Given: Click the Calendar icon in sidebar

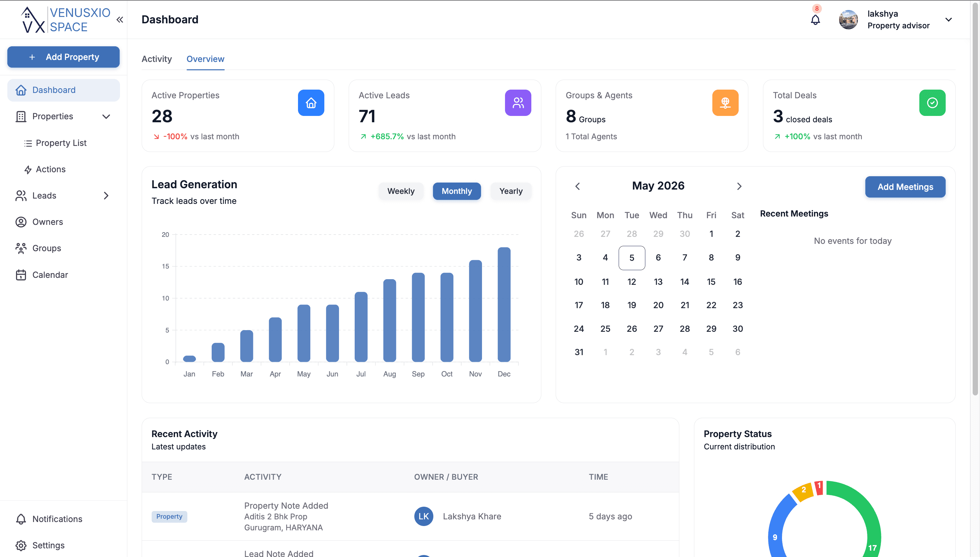Looking at the screenshot, I should (21, 275).
